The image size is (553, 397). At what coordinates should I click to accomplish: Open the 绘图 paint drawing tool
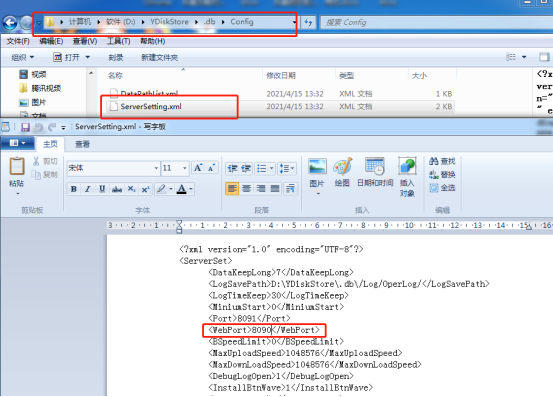coord(342,166)
